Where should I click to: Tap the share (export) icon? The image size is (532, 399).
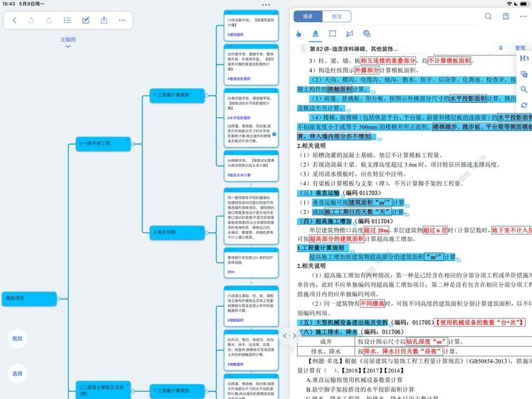pos(103,20)
